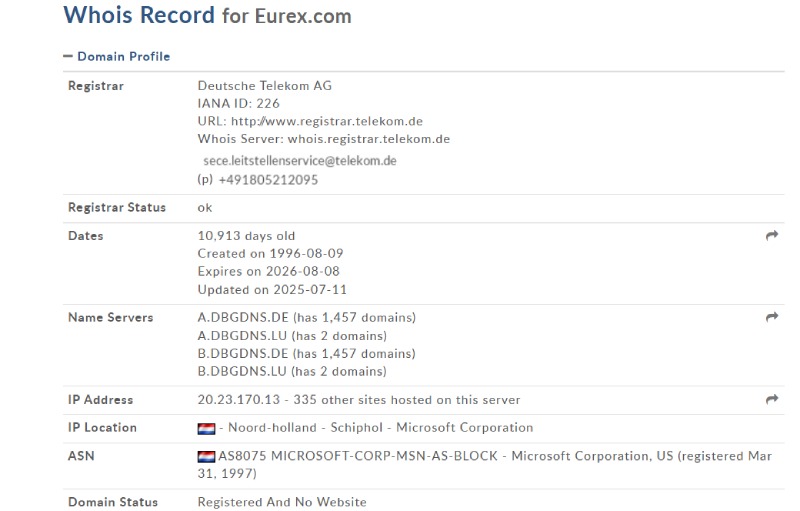Click the registrar phone number +491805212095
This screenshot has width=800, height=511.
tap(268, 180)
